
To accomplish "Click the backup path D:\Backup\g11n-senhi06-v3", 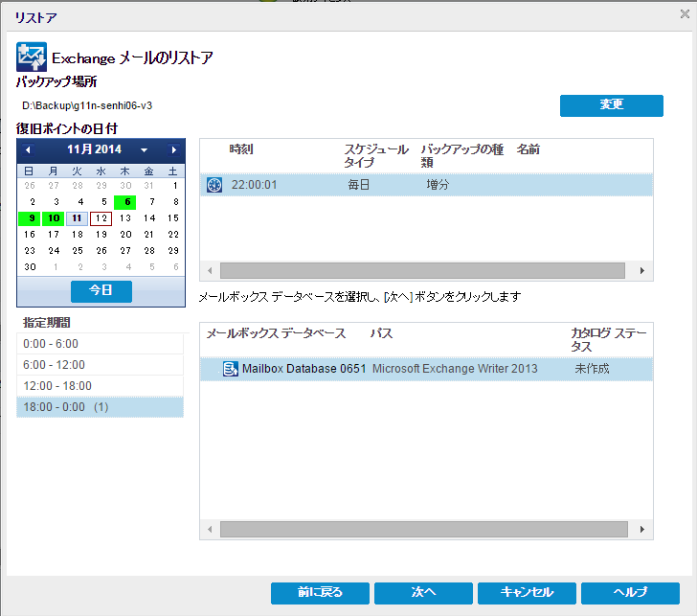I will [x=87, y=105].
